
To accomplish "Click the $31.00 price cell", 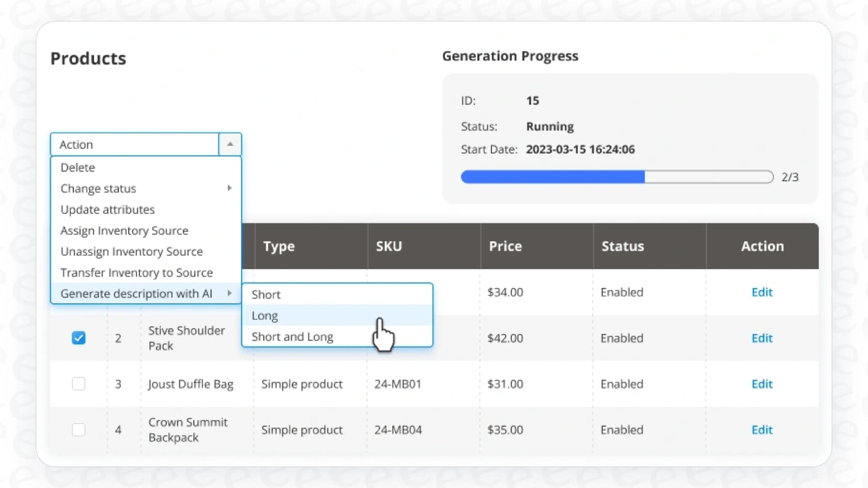I will (x=505, y=384).
